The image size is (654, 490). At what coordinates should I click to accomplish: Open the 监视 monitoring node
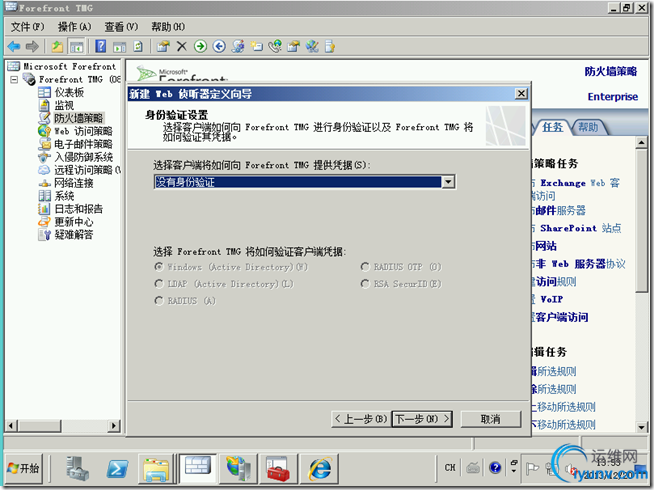point(64,105)
